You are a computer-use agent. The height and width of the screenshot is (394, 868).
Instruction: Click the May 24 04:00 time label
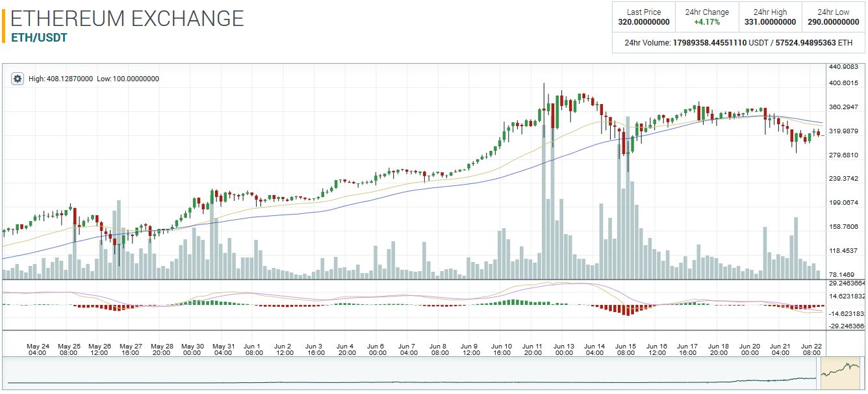[x=37, y=349]
